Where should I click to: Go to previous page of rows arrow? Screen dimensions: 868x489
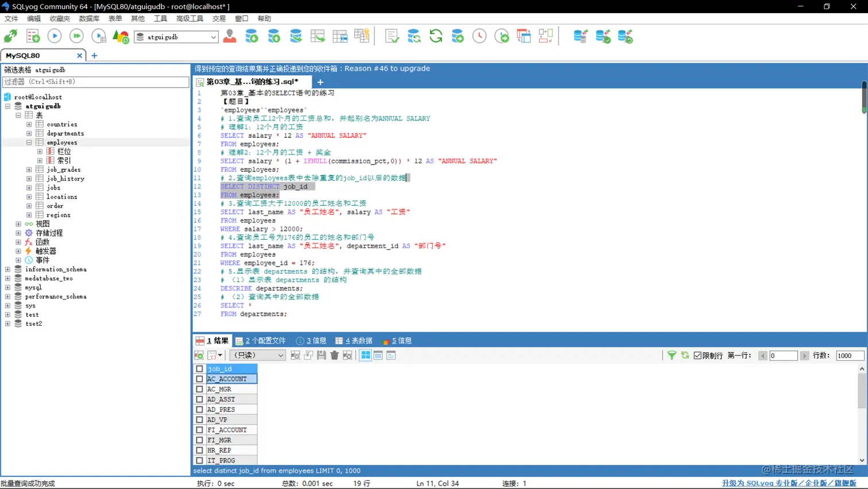(x=762, y=356)
